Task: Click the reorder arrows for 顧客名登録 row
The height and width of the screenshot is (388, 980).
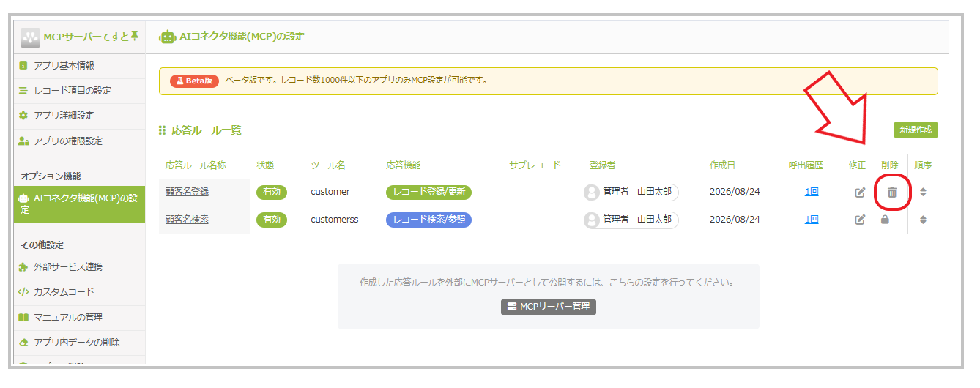Action: click(923, 193)
